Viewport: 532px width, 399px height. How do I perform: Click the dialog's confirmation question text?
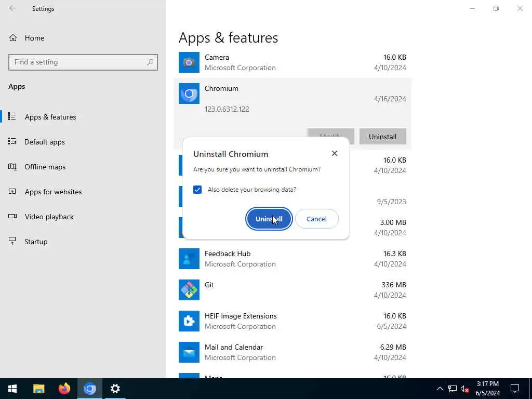coord(257,169)
